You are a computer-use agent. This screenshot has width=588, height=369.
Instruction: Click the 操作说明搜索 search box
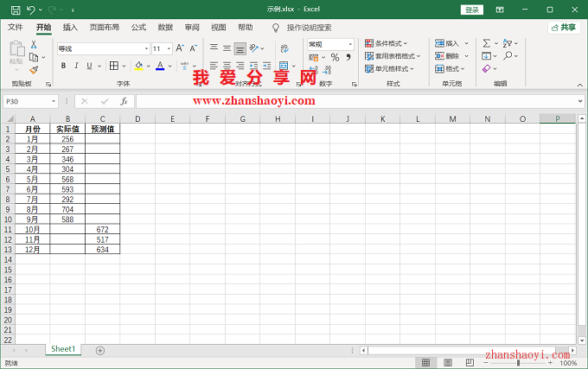point(309,28)
